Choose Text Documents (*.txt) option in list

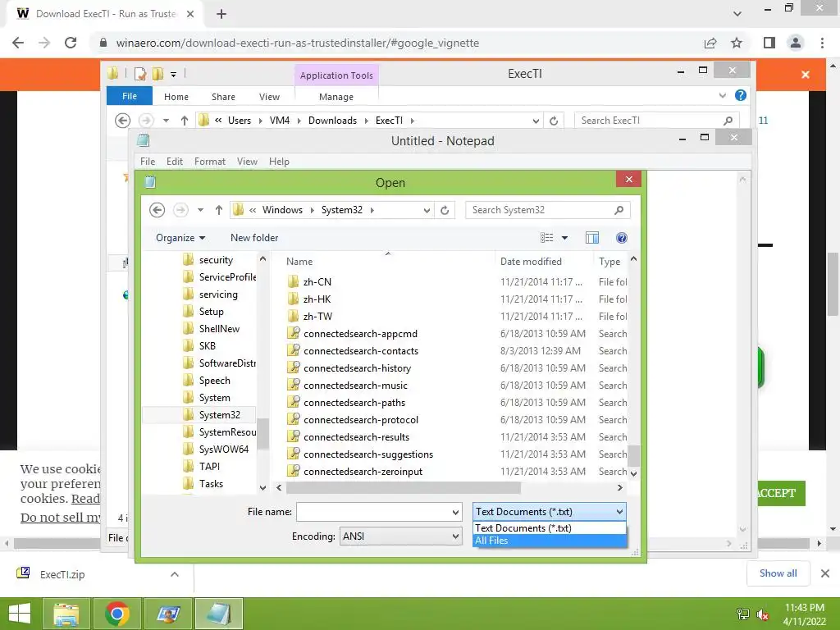pos(549,528)
